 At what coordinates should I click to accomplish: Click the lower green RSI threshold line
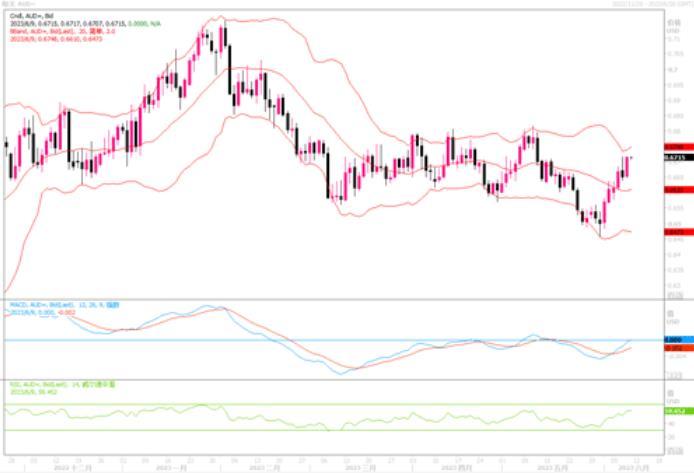pos(300,431)
